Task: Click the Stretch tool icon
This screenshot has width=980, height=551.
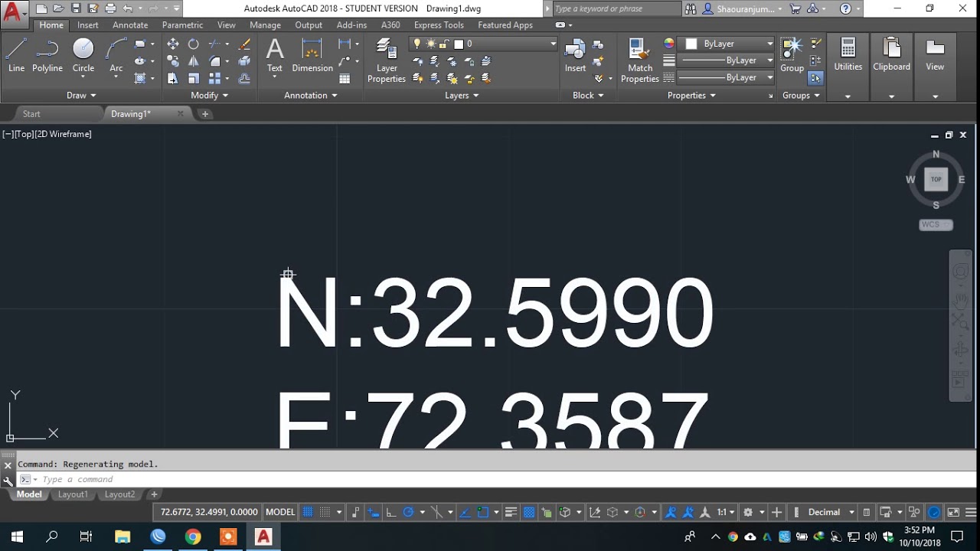Action: coord(173,78)
